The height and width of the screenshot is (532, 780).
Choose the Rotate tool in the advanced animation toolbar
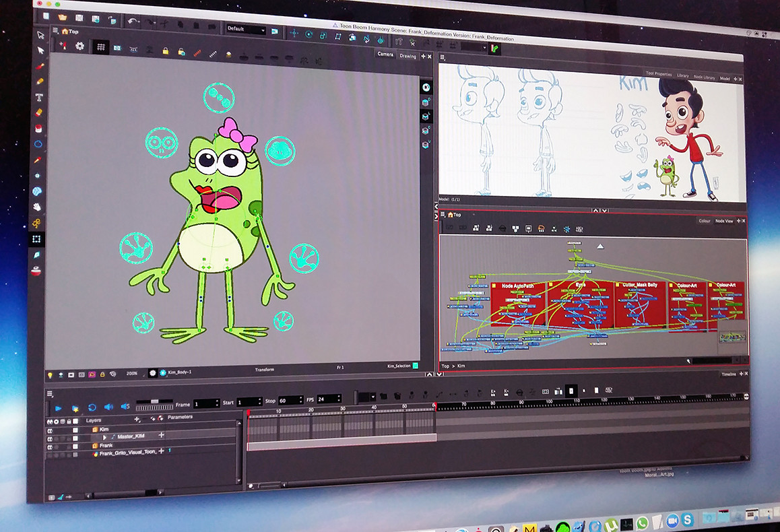click(x=309, y=34)
